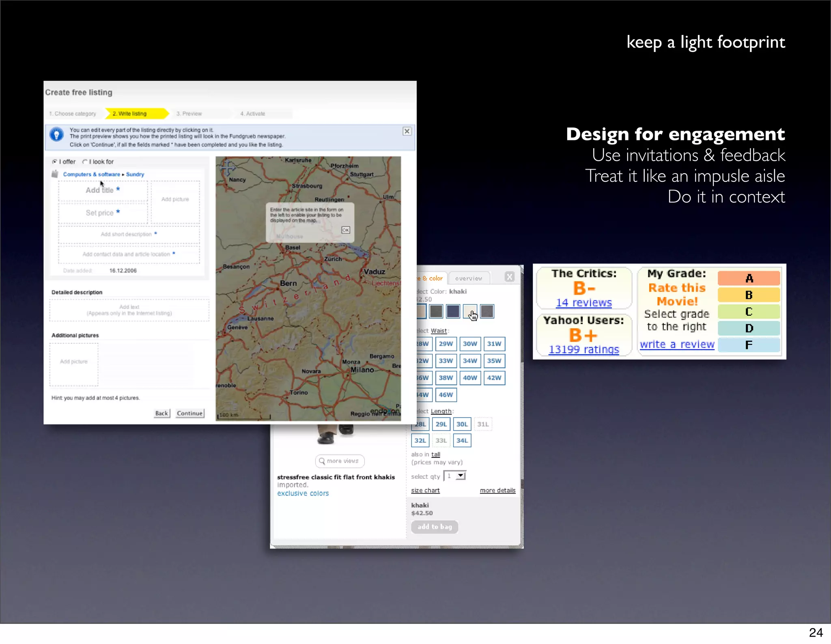
Task: Click OK in the map tooltip
Action: [x=345, y=230]
